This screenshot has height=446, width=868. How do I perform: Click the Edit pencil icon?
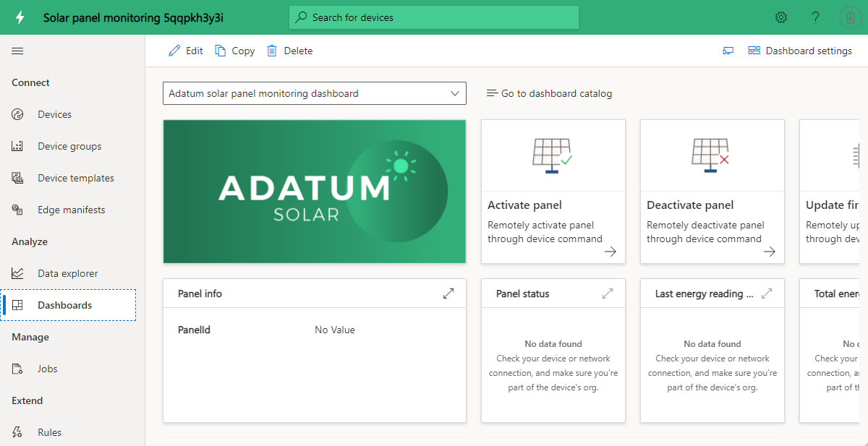click(174, 51)
